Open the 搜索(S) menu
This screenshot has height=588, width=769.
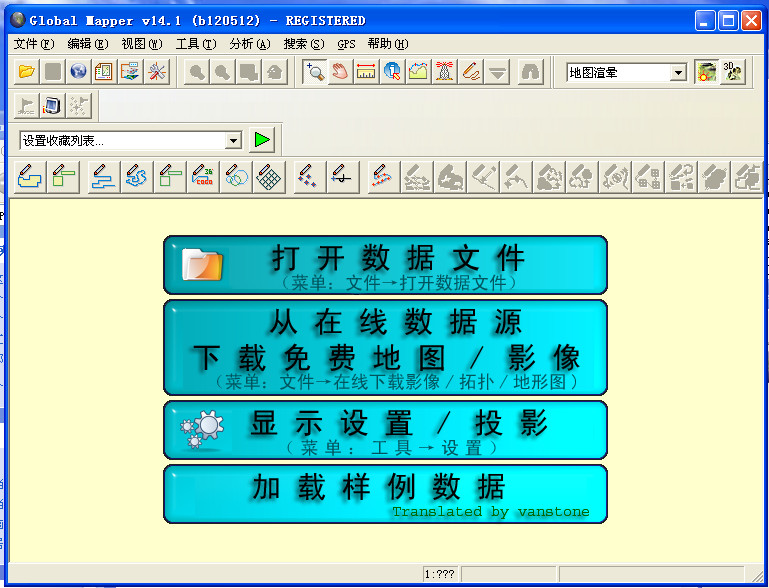pos(304,44)
